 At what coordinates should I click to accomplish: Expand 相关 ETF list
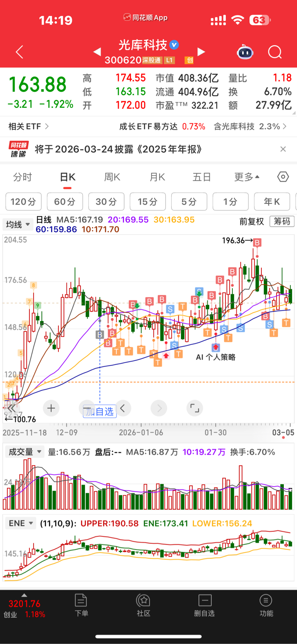29,126
